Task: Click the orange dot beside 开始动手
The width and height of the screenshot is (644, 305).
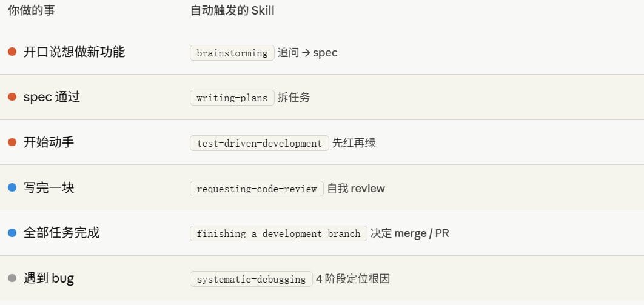Action: (12, 142)
